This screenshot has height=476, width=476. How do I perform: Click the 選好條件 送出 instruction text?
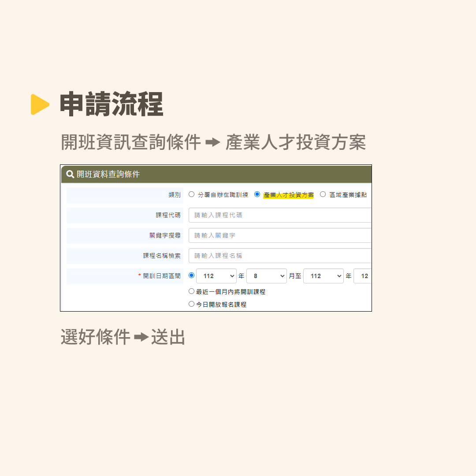point(123,337)
